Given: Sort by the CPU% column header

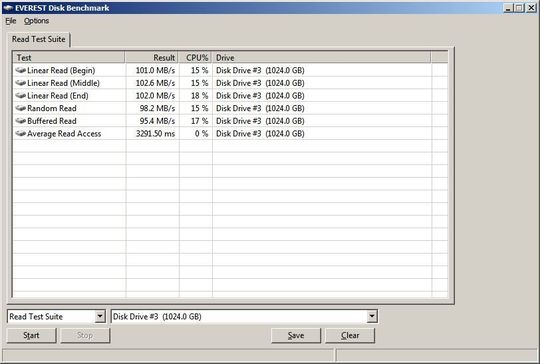Looking at the screenshot, I should (195, 58).
